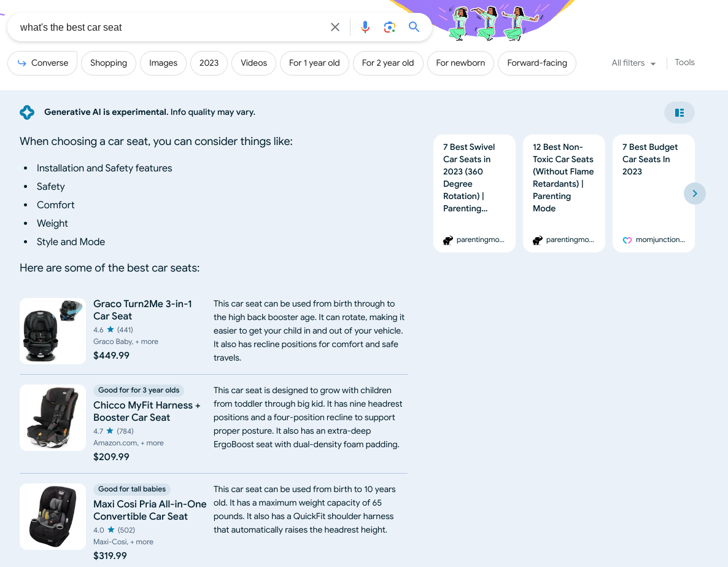Apply the Forward-facing filter chip
Screen dimensions: 728x567
[537, 63]
